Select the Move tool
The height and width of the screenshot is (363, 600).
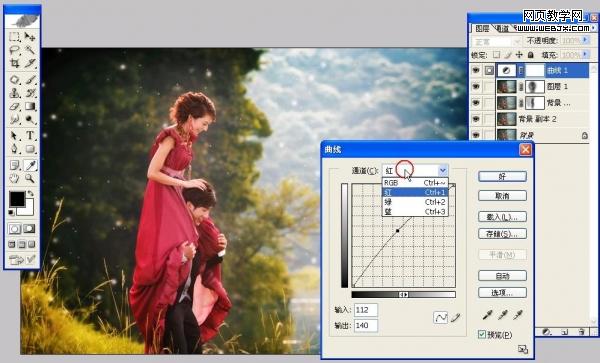tap(30, 37)
